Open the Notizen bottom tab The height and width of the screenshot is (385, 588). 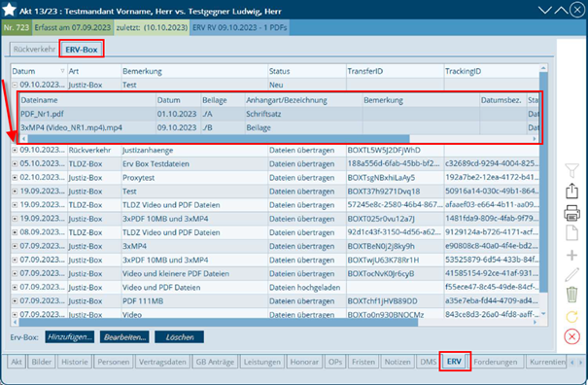pos(398,362)
